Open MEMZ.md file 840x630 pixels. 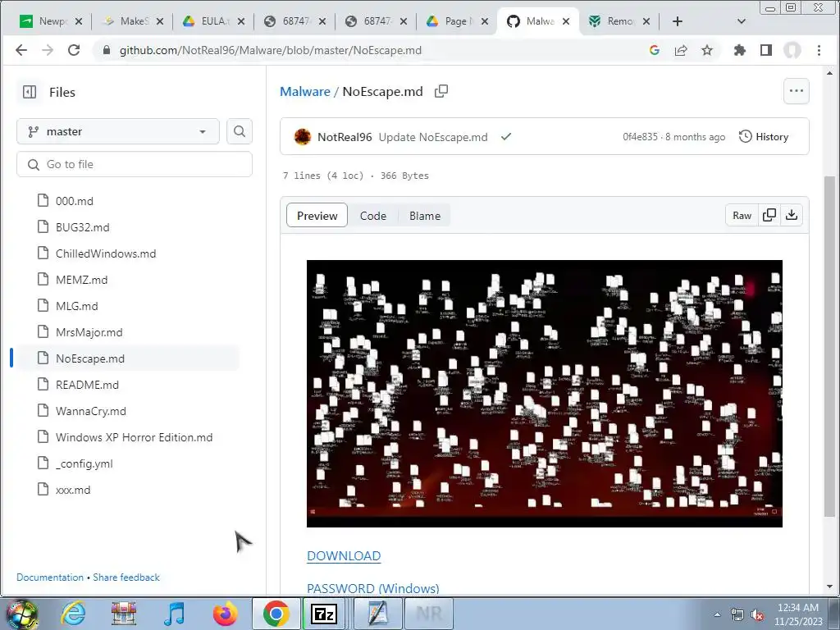point(81,280)
